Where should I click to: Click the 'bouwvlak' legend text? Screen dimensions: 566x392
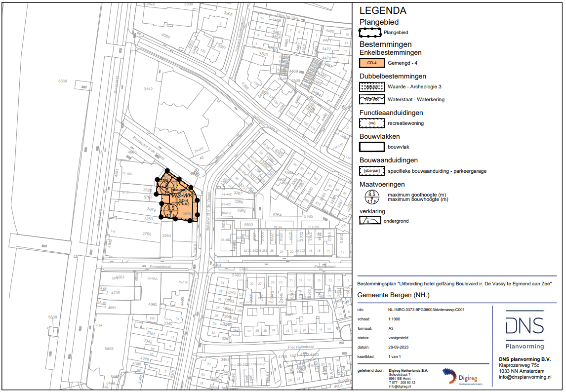pyautogui.click(x=399, y=147)
